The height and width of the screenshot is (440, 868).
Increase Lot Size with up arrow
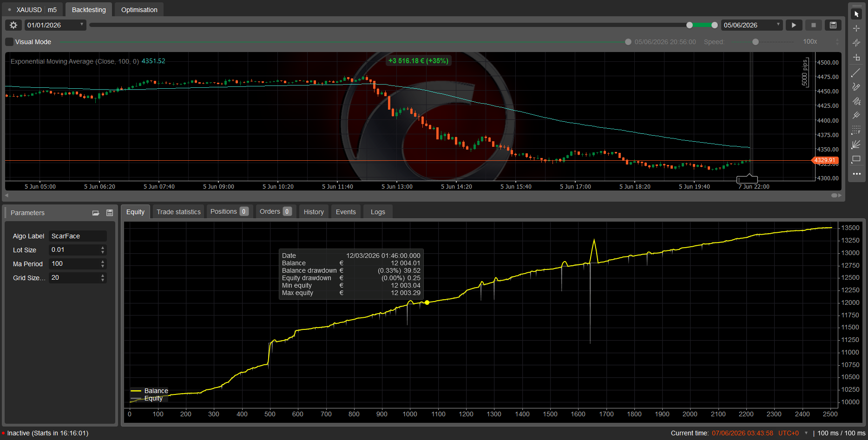point(103,248)
